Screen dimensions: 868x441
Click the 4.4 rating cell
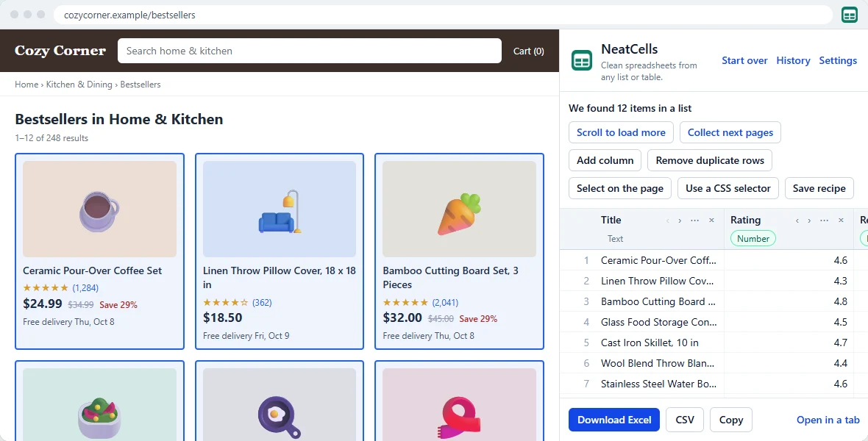[789, 363]
